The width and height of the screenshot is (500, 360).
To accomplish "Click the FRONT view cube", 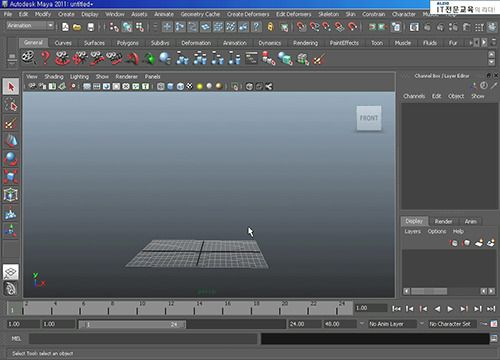I will 369,118.
